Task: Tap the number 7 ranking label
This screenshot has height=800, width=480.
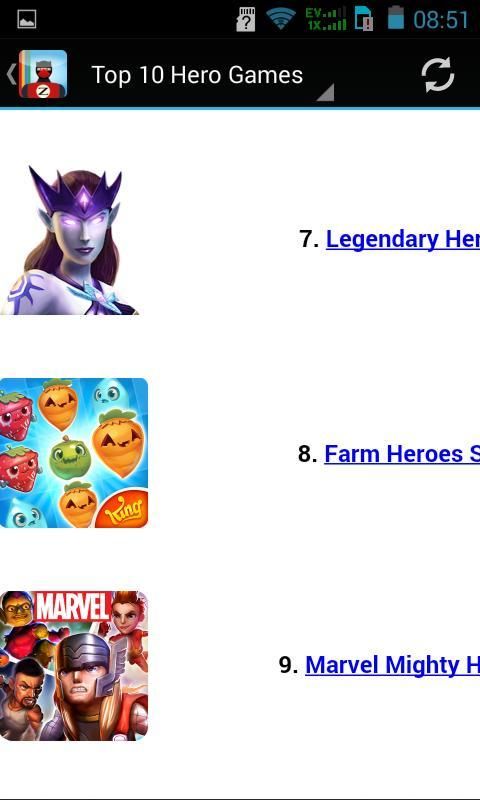Action: pos(309,239)
